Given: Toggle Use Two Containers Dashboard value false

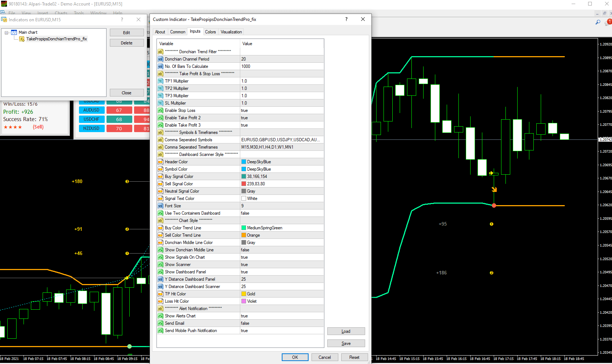Looking at the screenshot, I should tap(282, 213).
